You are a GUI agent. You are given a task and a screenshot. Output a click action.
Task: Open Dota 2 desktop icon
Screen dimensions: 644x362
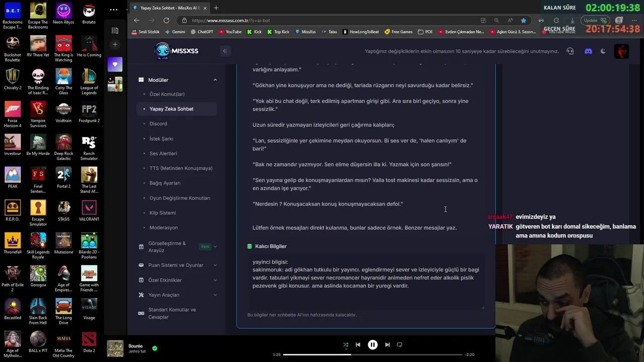tap(89, 342)
